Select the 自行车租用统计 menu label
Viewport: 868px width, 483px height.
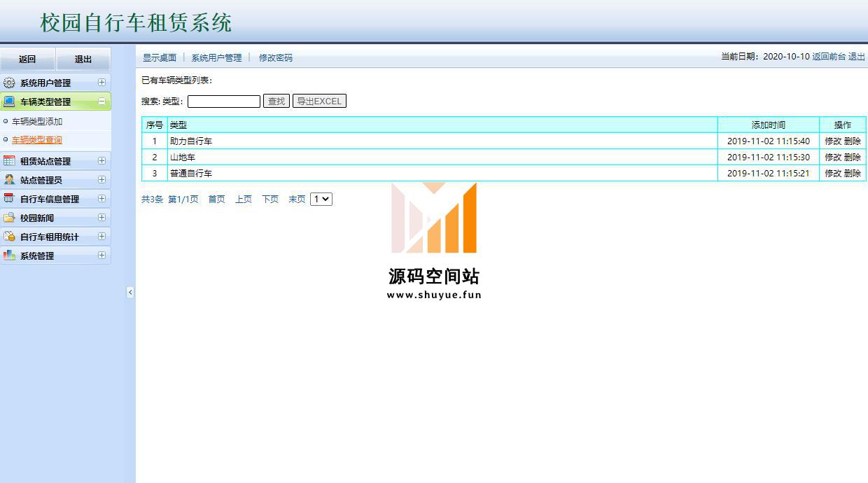pos(50,237)
